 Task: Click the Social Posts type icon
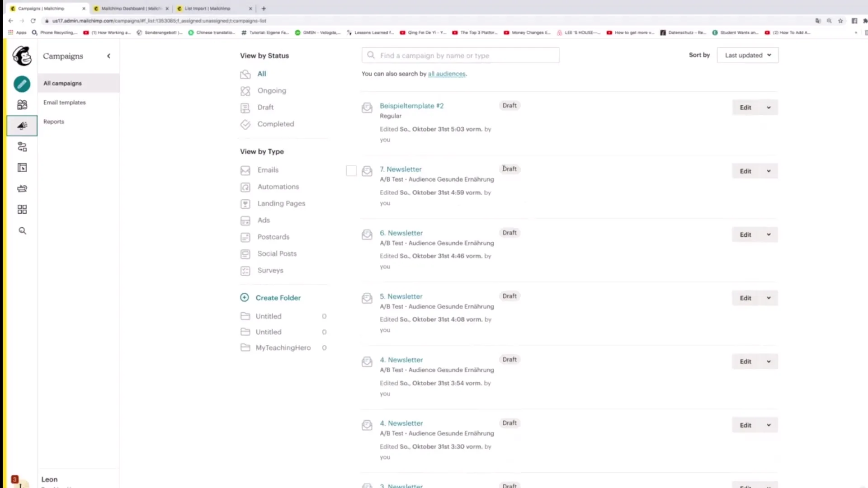[x=245, y=254]
